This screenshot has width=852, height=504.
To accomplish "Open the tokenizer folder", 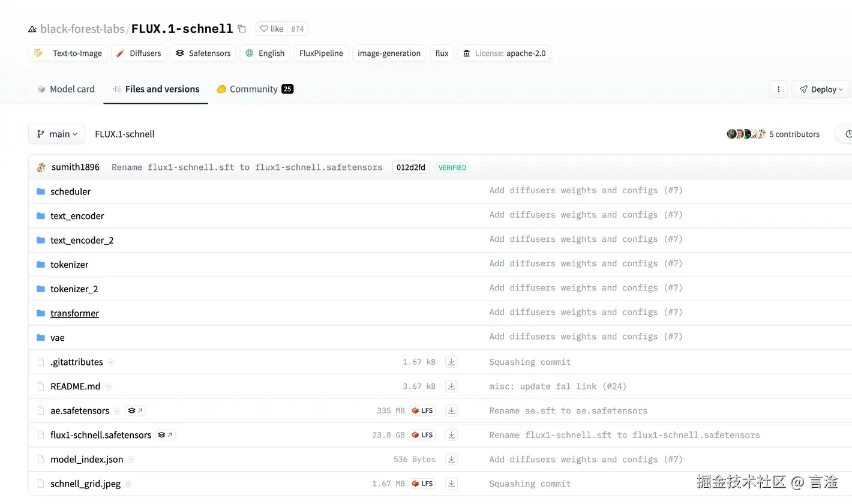I will [x=70, y=265].
